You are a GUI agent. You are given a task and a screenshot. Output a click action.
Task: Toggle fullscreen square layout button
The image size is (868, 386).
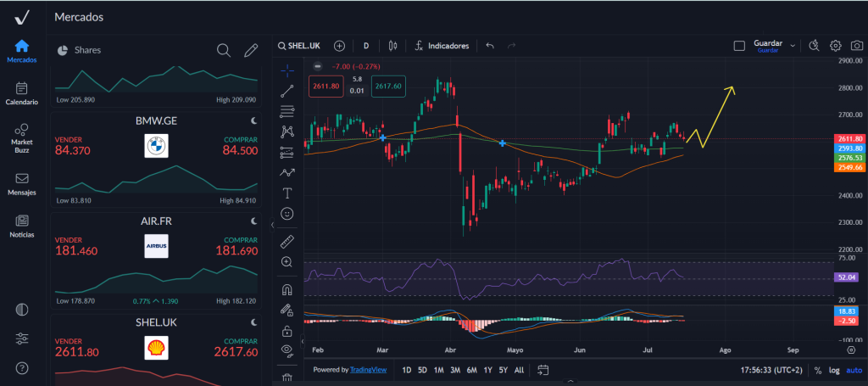[739, 46]
